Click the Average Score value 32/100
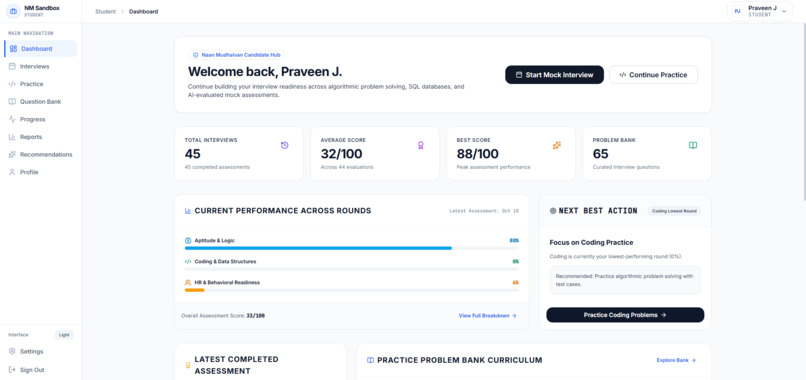The image size is (806, 380). pyautogui.click(x=341, y=154)
